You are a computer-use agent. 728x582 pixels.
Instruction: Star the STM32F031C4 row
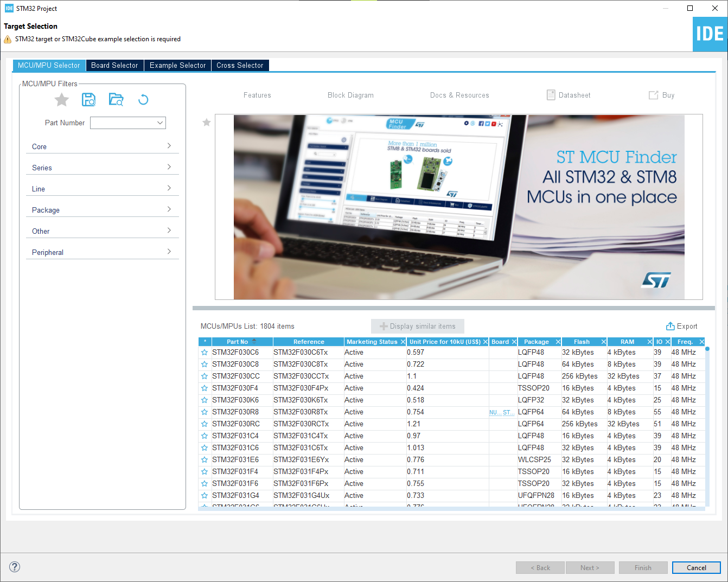[205, 436]
